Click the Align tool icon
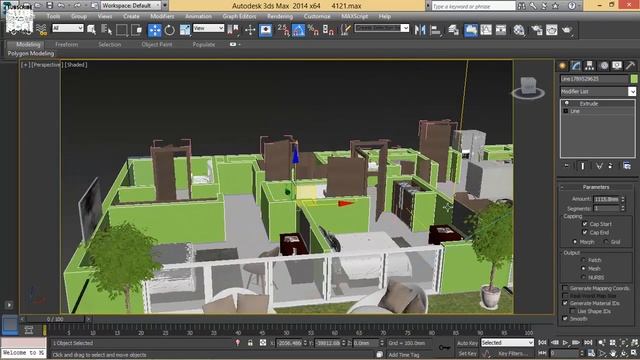640x360 pixels. tap(436, 30)
